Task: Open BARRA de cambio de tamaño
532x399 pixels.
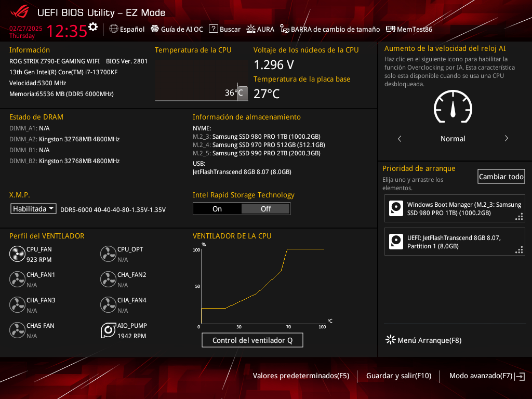Action: click(330, 29)
